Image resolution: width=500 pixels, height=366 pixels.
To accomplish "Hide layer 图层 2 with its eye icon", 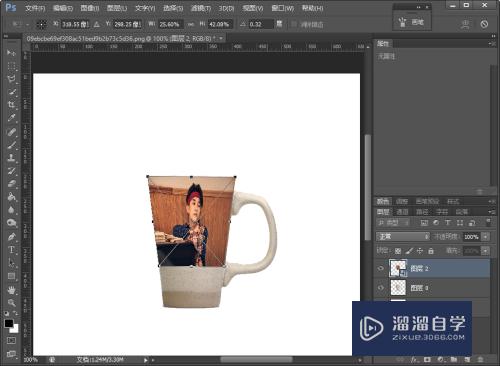I will 381,268.
